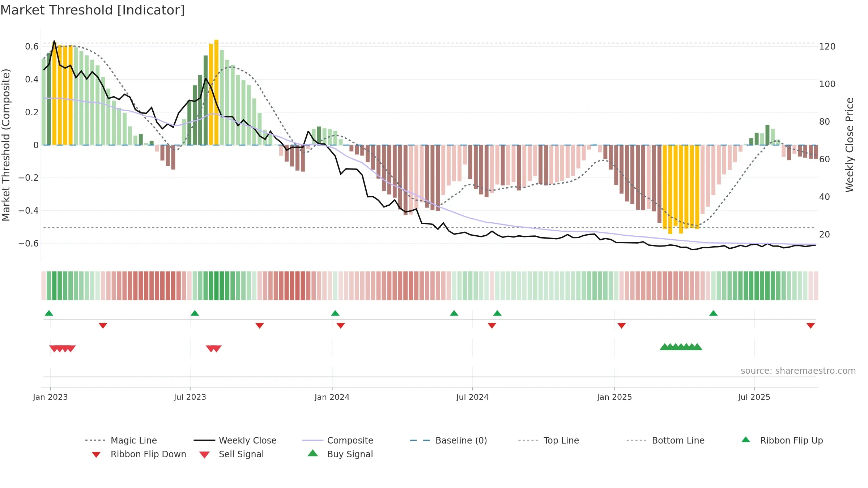Toggle the Ribbon Flip Up legend entry
868x488 pixels.
[x=782, y=440]
